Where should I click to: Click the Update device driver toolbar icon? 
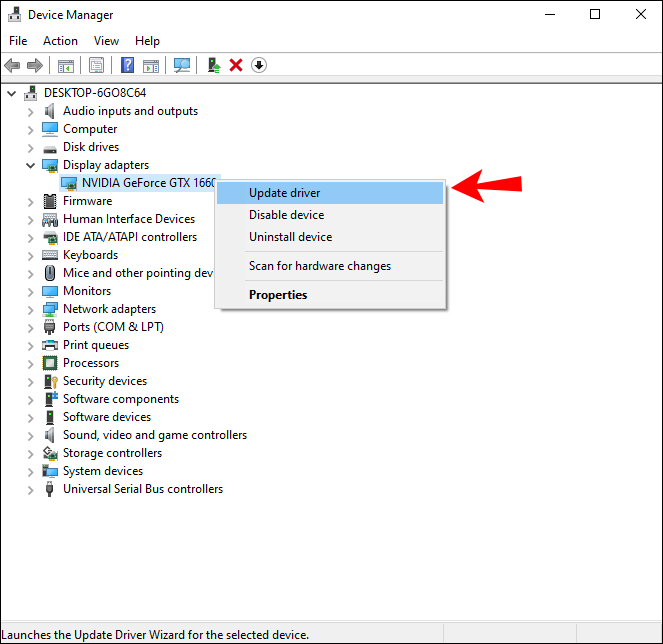(x=214, y=66)
